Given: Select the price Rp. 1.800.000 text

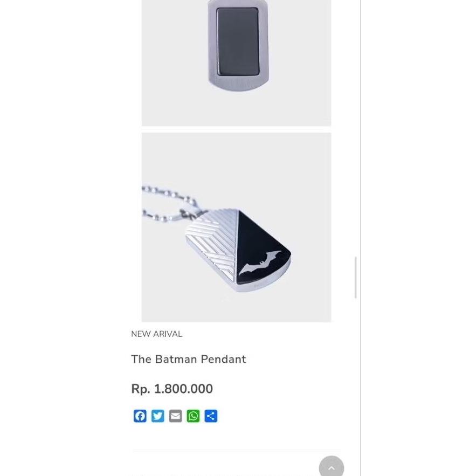Looking at the screenshot, I should 171,389.
